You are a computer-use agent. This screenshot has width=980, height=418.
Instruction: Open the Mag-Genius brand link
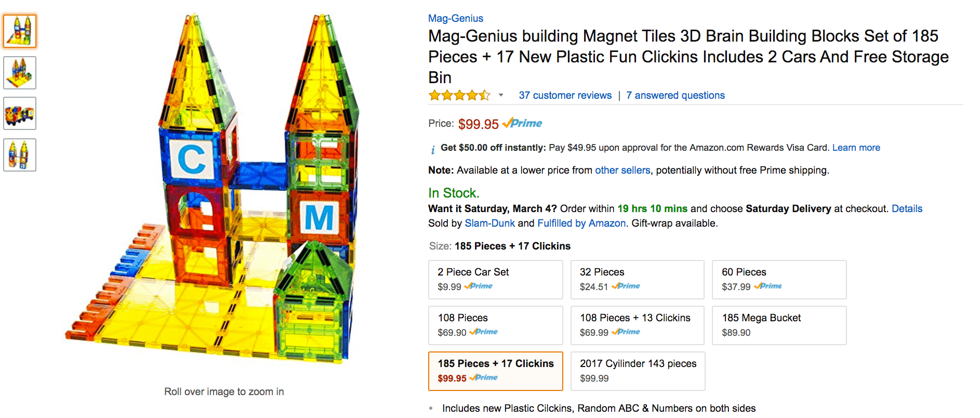[455, 18]
